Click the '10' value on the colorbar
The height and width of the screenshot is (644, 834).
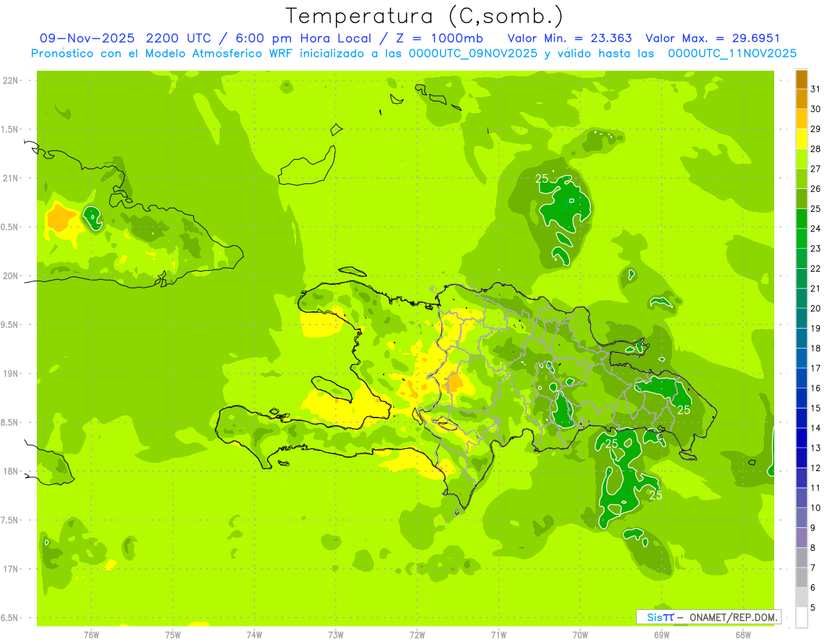pyautogui.click(x=815, y=507)
